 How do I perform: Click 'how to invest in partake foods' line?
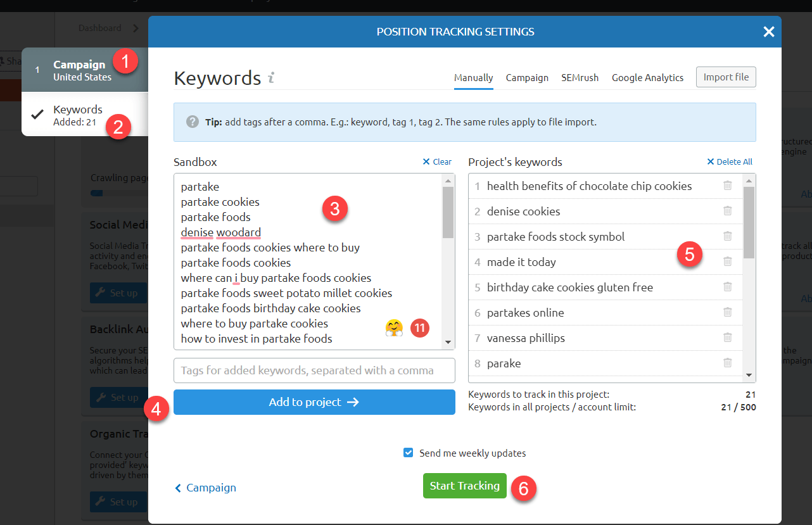[x=257, y=339]
